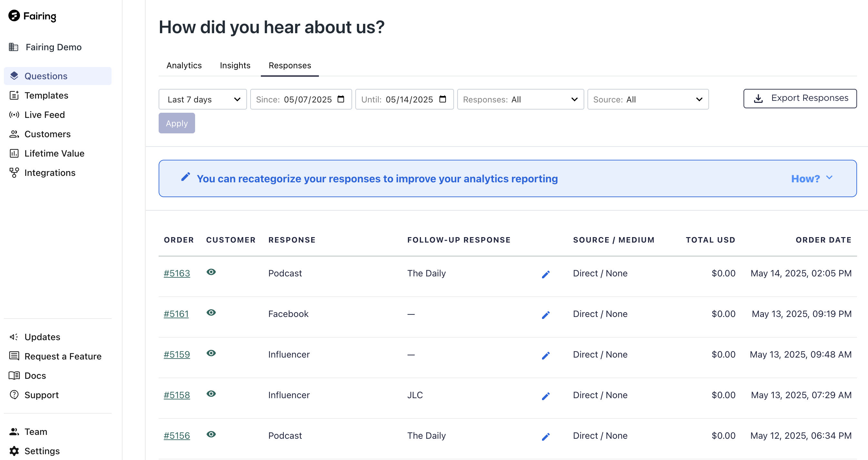Viewport: 868px width, 460px height.
Task: Switch to the Insights tab
Action: [x=235, y=65]
